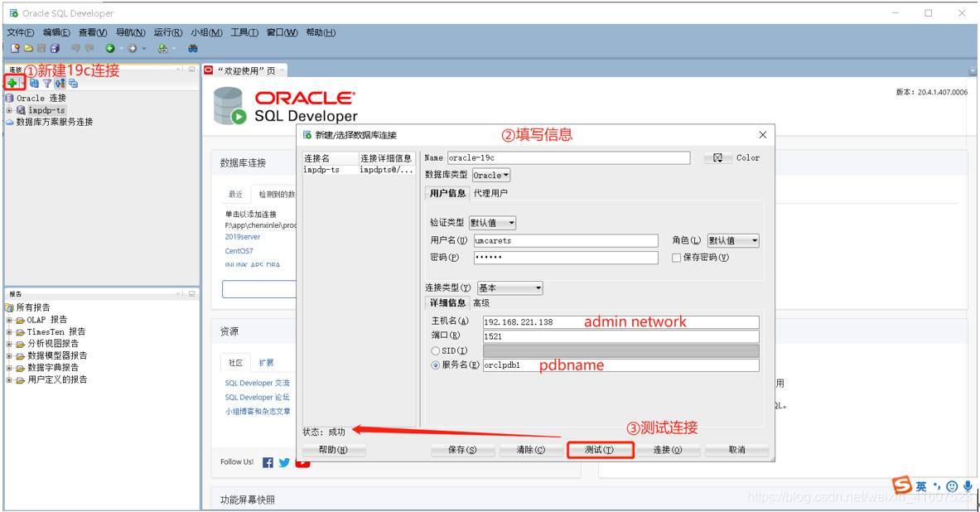Click the 主机名 input field

621,322
